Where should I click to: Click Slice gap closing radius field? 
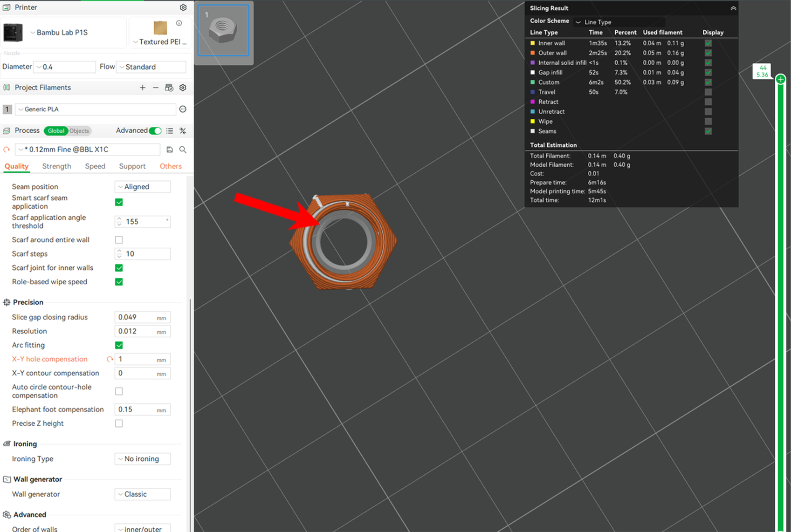coord(142,317)
